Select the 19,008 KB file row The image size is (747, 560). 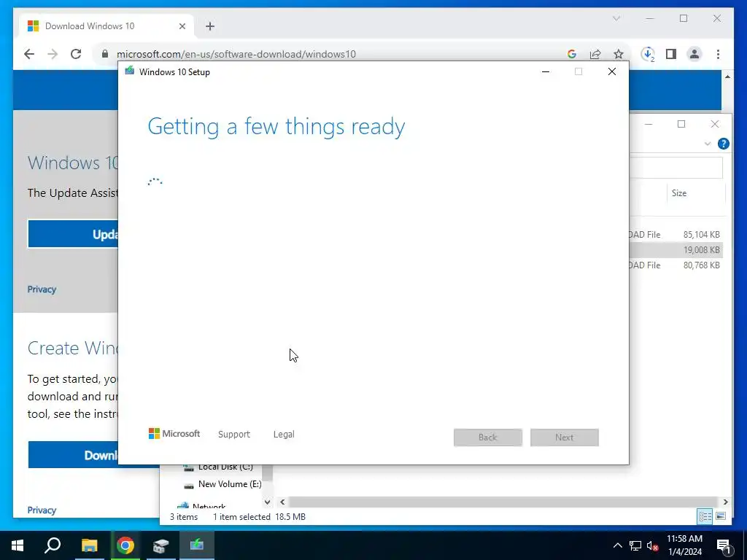[676, 249]
